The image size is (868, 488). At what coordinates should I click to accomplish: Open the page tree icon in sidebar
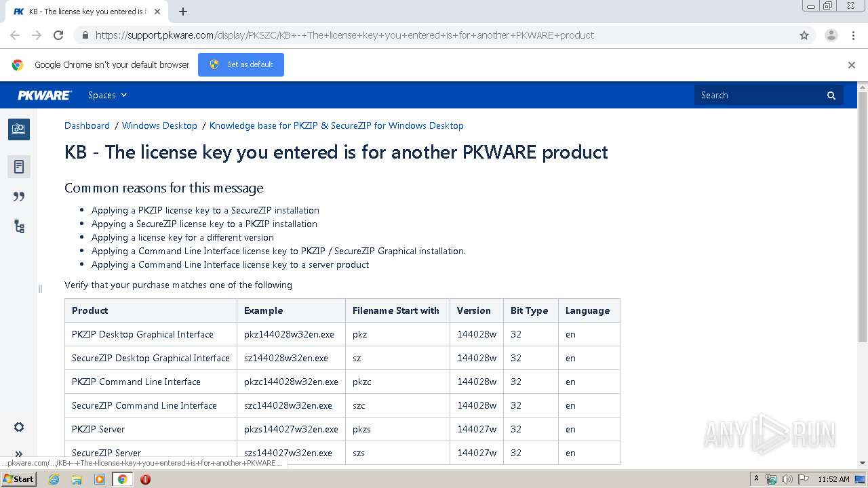(19, 227)
